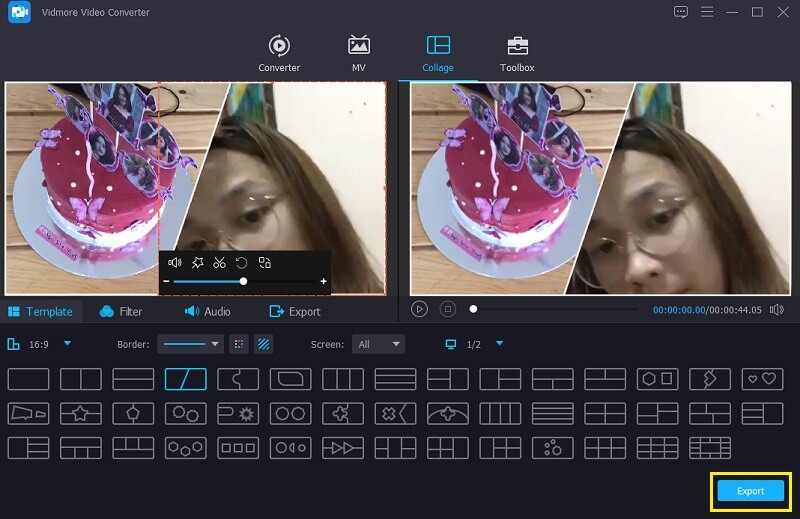The width and height of the screenshot is (800, 519).
Task: Switch to the MV tab
Action: point(359,54)
